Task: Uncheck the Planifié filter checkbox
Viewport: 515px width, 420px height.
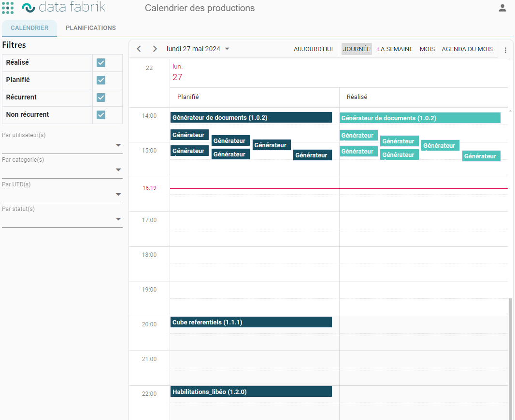Action: 101,80
